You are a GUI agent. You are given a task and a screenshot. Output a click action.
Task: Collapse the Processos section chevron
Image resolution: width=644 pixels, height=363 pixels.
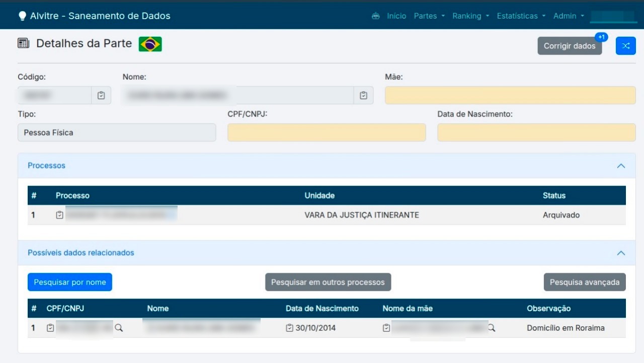(x=621, y=166)
